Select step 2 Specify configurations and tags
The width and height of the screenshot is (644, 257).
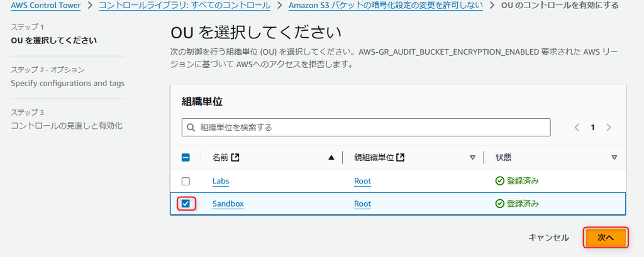(68, 84)
